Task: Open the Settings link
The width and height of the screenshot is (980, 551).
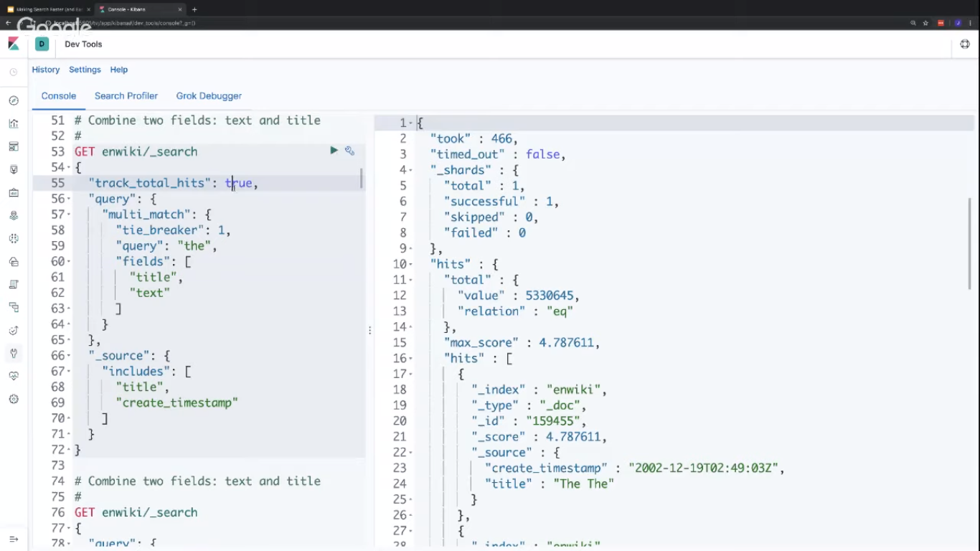Action: [x=85, y=70]
